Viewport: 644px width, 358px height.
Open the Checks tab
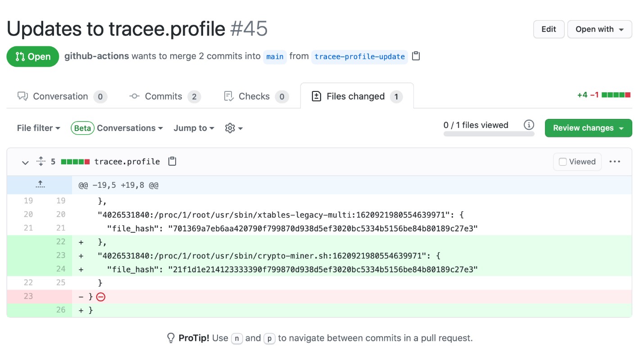point(256,96)
